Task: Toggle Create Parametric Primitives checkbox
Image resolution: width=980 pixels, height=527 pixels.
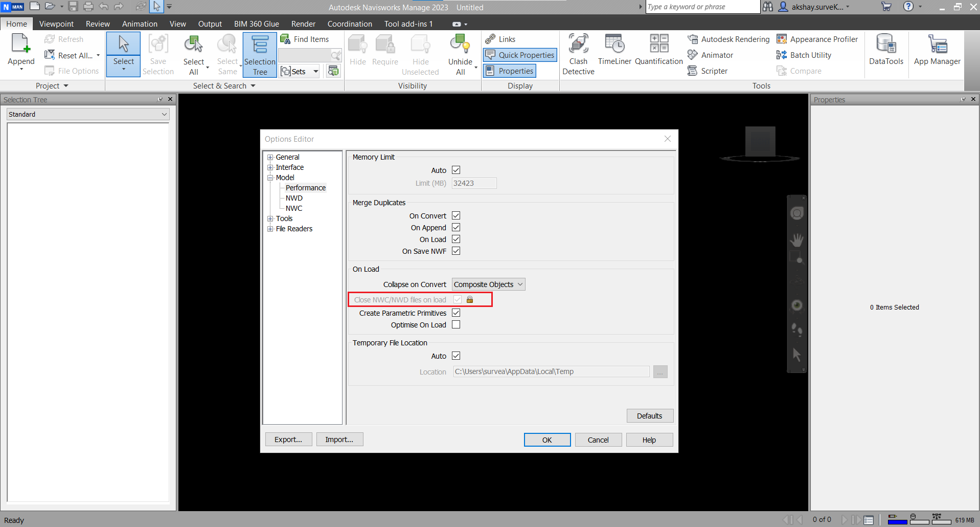Action: tap(456, 313)
